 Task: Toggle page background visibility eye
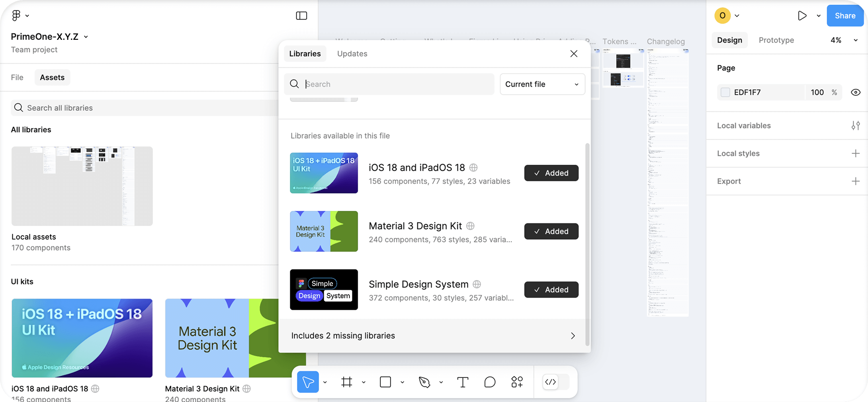coord(856,92)
